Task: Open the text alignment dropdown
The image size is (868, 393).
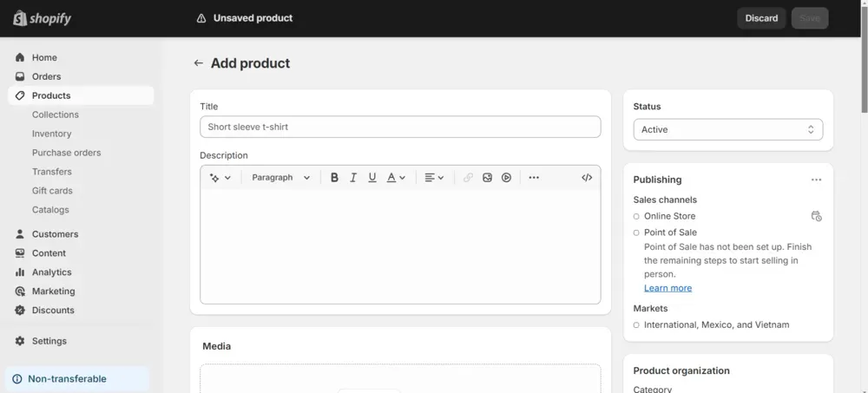Action: point(435,178)
